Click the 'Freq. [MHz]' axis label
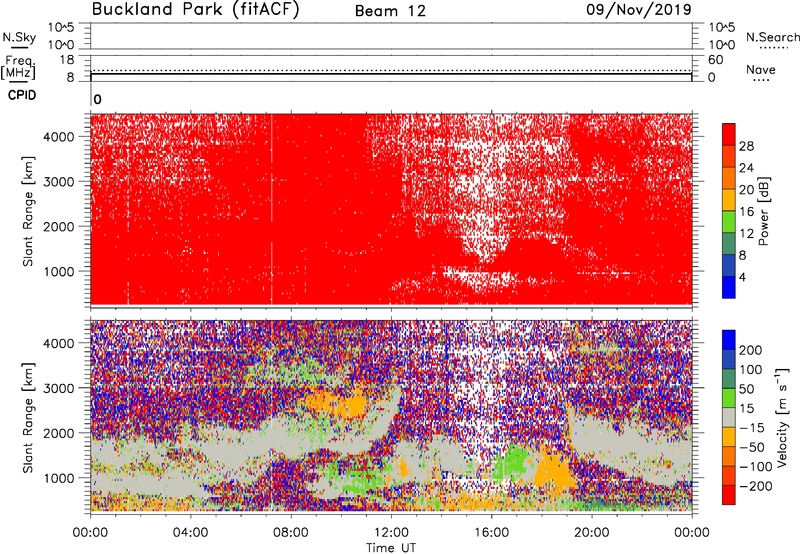This screenshot has width=800, height=554. coord(19,67)
